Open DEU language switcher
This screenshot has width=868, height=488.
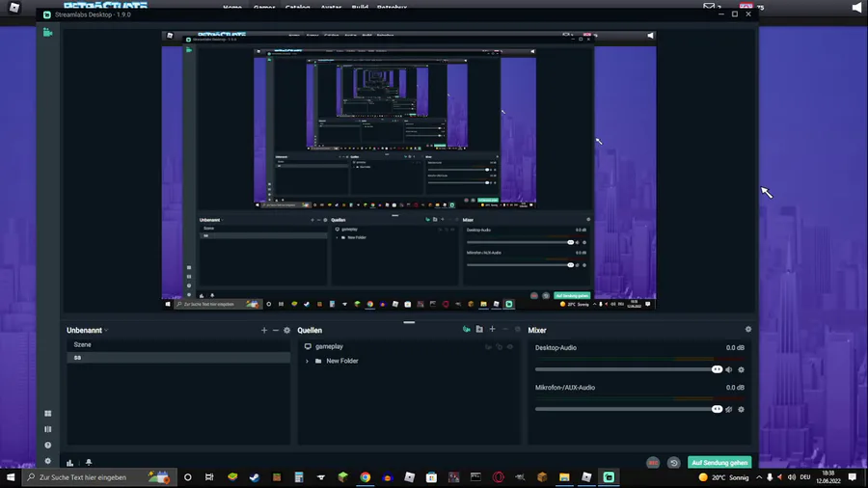pyautogui.click(x=805, y=477)
